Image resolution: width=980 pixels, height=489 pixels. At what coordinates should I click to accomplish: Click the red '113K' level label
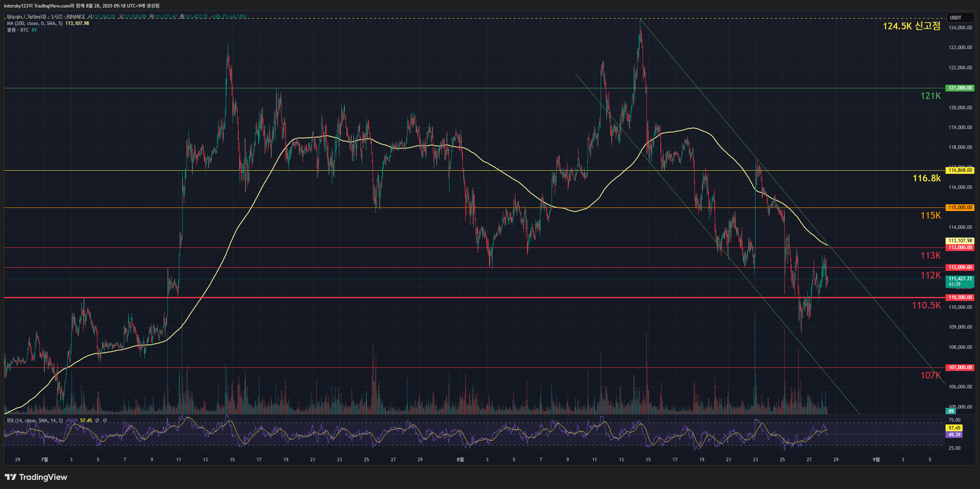tap(931, 255)
